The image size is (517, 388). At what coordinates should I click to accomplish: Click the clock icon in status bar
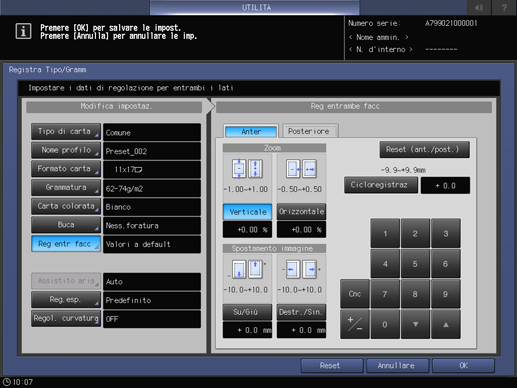click(x=7, y=382)
